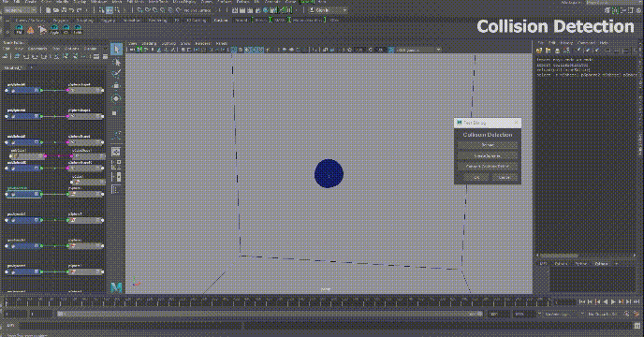Click Open Scene icon in status line
Viewport: 644px width, 337px height.
(56, 10)
